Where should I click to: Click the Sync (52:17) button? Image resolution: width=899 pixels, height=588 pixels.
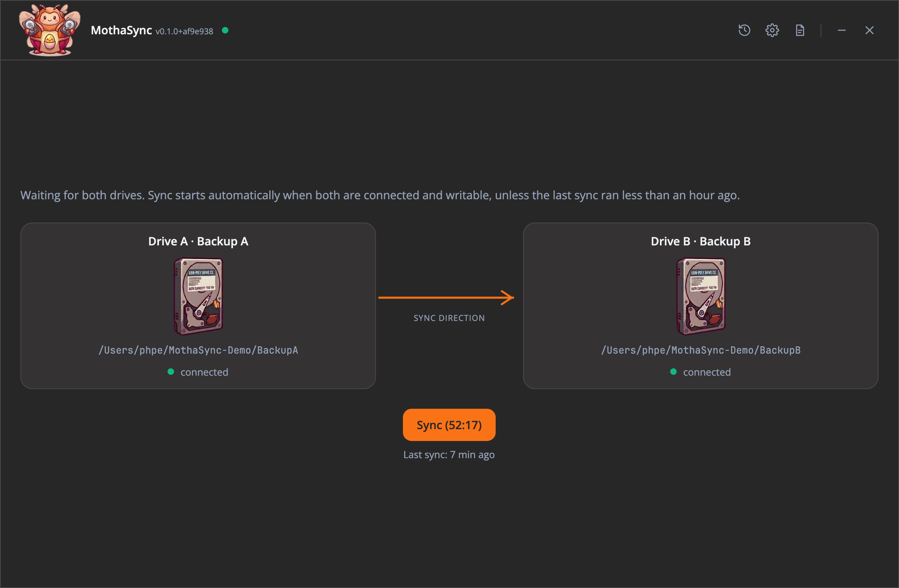(449, 425)
